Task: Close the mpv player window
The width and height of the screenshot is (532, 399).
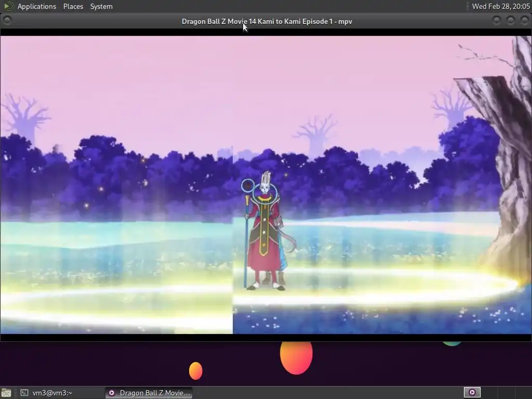Action: [524, 20]
